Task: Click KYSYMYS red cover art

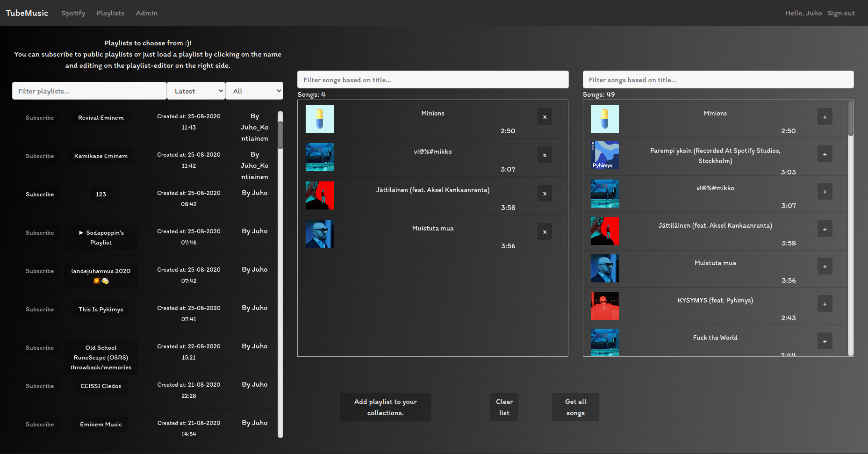Action: (x=605, y=306)
